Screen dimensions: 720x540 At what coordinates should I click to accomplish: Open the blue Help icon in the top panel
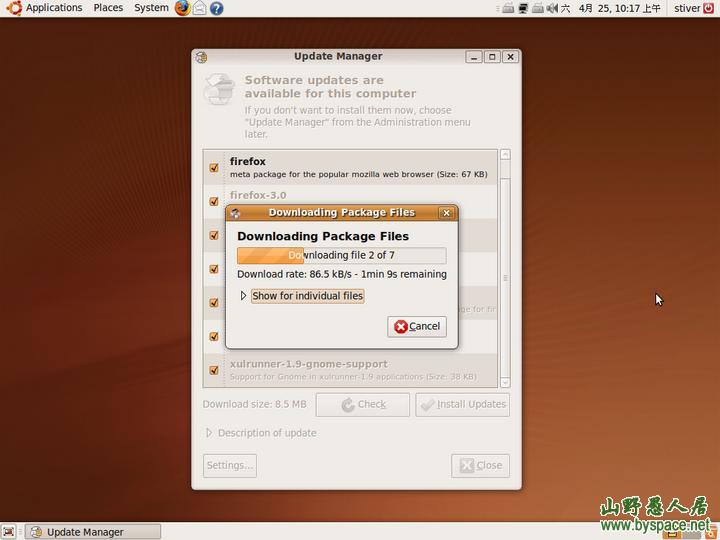click(217, 8)
